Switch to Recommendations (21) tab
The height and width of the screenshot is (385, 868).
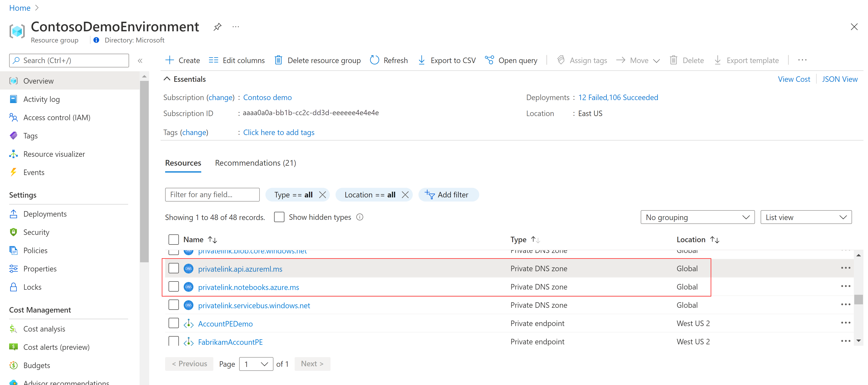point(255,163)
